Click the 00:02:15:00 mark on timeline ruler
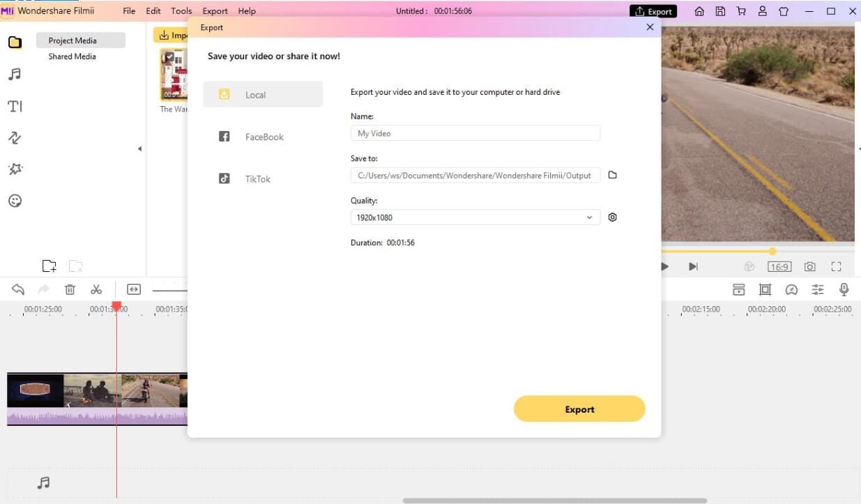This screenshot has width=861, height=504. point(701,309)
